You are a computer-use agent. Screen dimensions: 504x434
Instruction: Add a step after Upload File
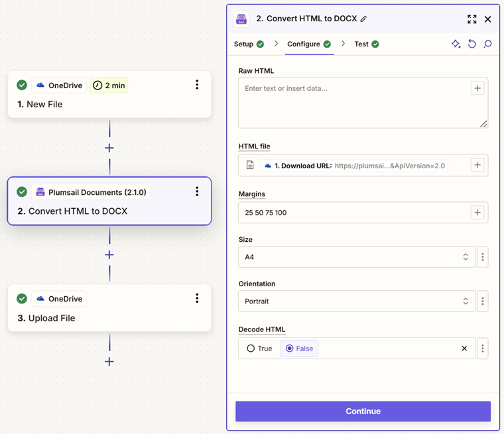pos(109,362)
